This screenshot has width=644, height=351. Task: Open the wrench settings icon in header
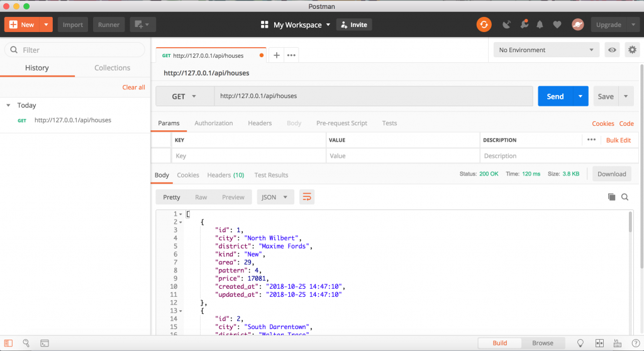(x=524, y=25)
